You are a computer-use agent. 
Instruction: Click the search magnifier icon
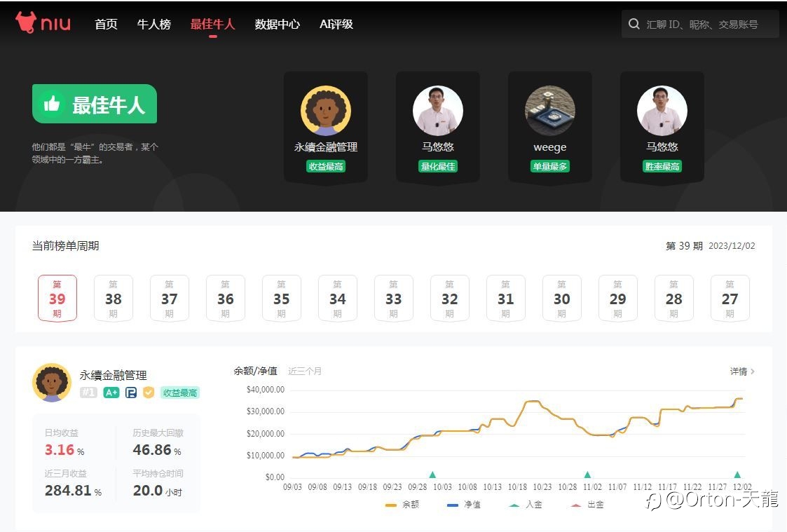point(634,24)
